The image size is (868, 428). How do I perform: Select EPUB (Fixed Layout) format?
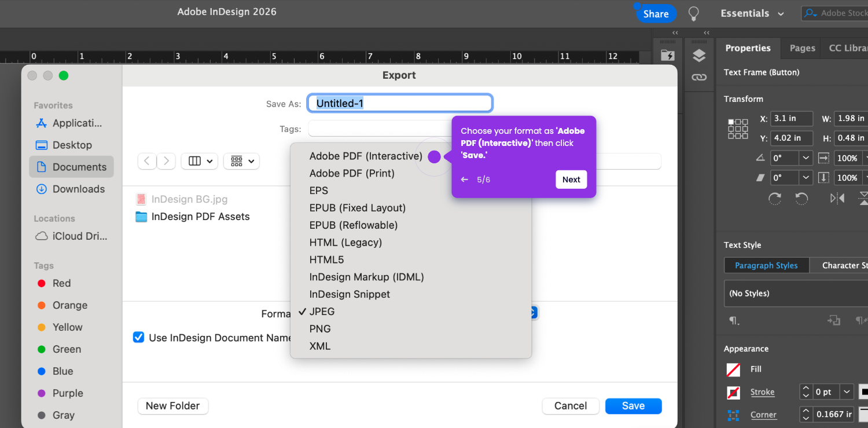tap(358, 208)
